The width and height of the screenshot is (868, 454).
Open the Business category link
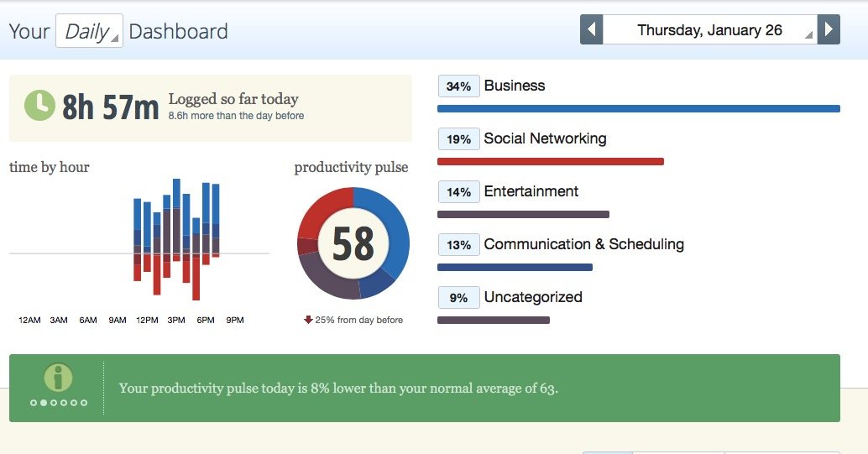click(x=515, y=86)
